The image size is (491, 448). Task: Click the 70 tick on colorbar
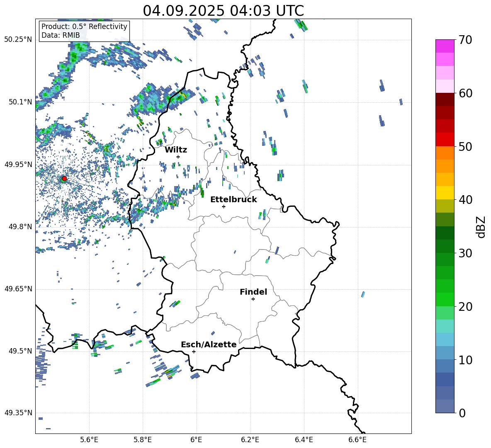click(466, 40)
